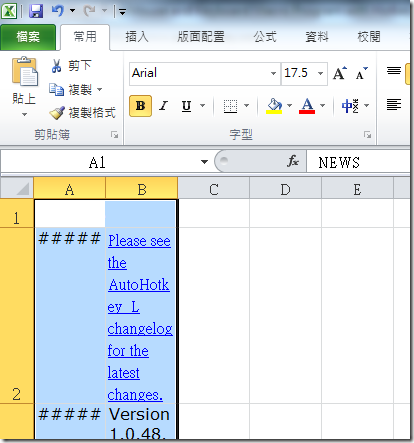The image size is (414, 443).
Task: Toggle Underline formatting
Action: [186, 106]
